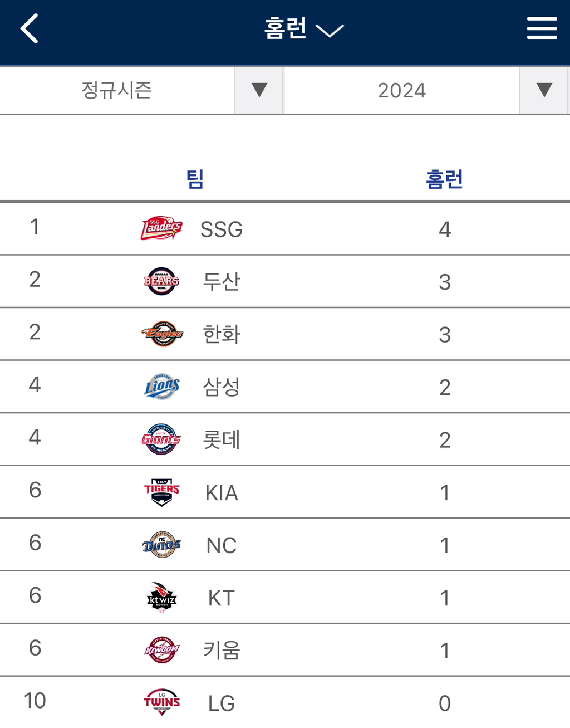
Task: Tap the back arrow icon
Action: pos(30,28)
